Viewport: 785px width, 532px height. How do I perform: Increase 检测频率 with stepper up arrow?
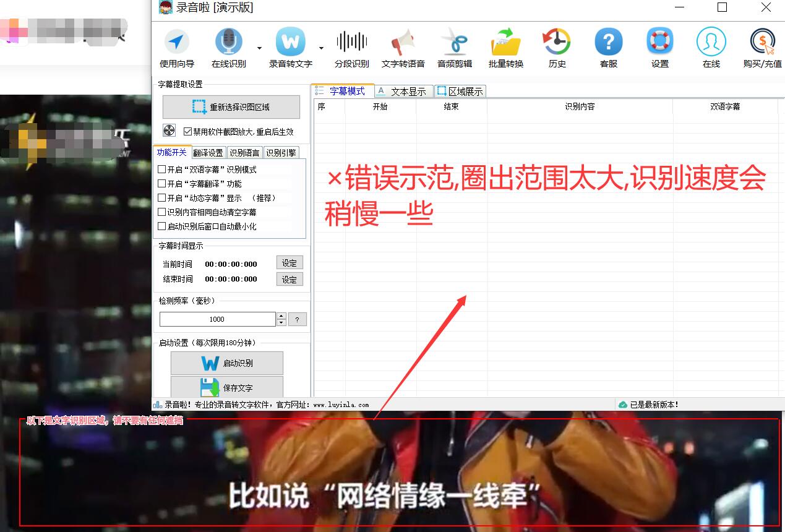(281, 316)
